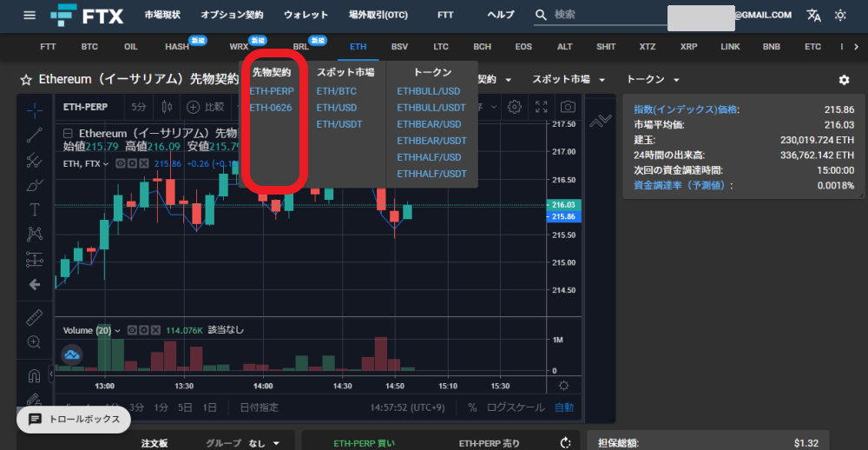Image resolution: width=868 pixels, height=450 pixels.
Task: Select the text annotation tool
Action: click(x=35, y=209)
